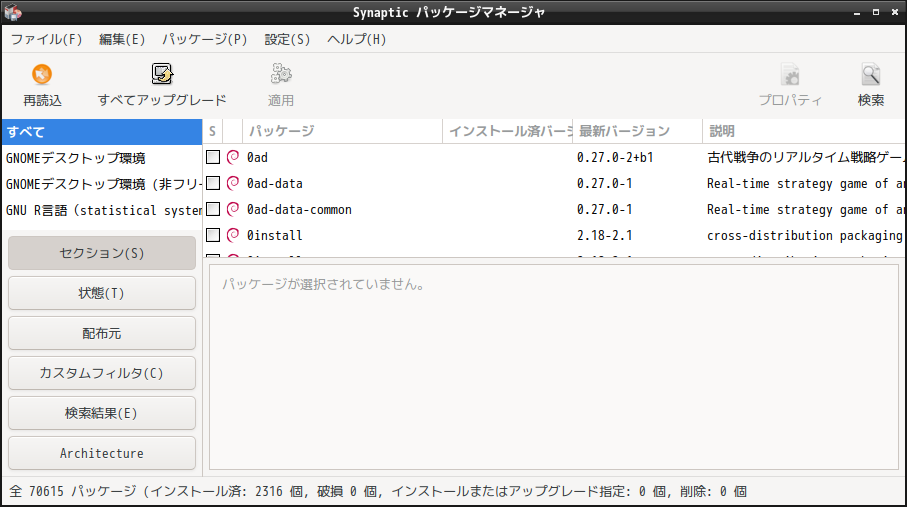
Task: Click the すべてアップグレード upgrade-all icon
Action: (162, 74)
